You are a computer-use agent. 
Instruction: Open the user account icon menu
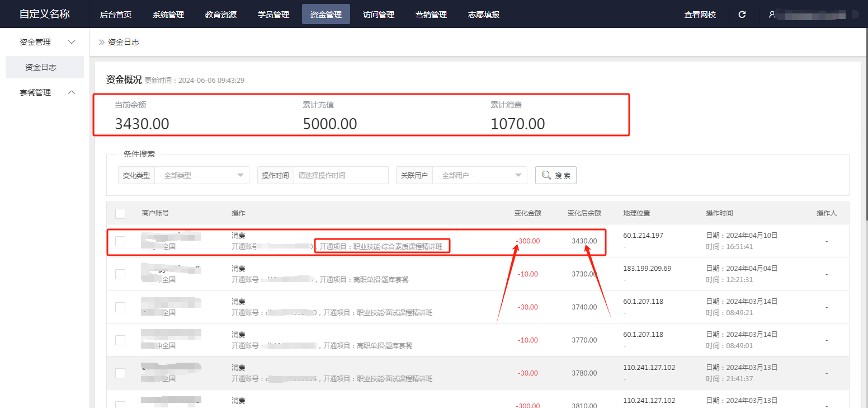[x=772, y=15]
